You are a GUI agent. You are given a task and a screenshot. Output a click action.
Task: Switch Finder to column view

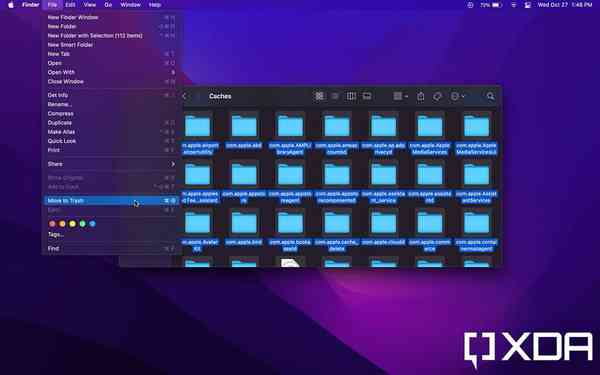351,96
